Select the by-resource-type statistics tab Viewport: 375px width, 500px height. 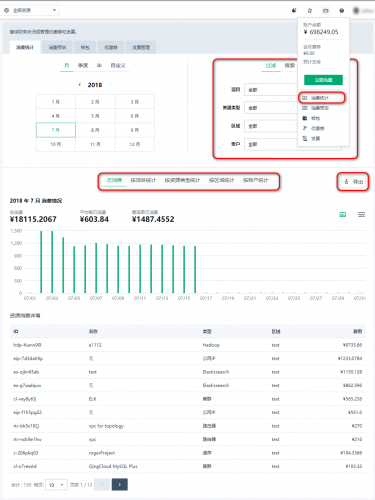[x=182, y=180]
